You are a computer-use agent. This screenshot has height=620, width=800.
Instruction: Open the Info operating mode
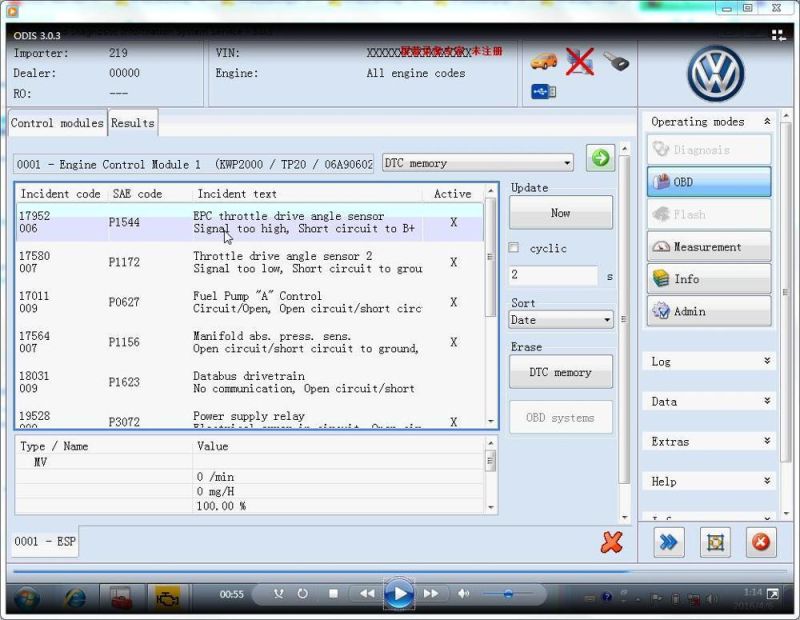709,279
